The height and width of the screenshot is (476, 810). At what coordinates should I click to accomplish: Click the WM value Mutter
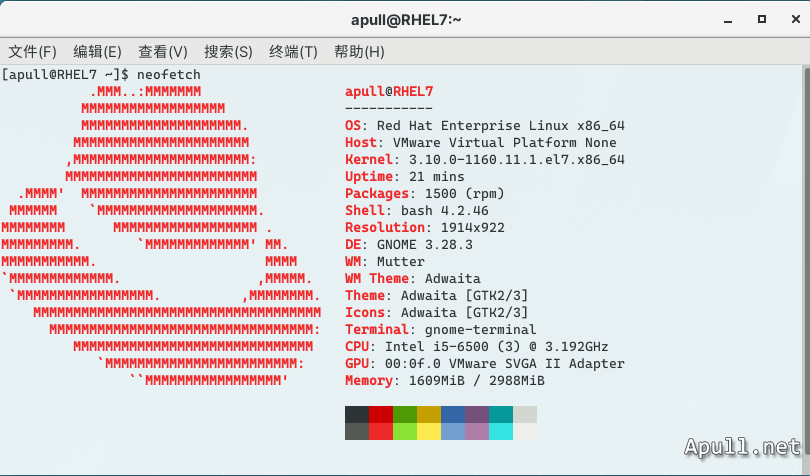[401, 262]
